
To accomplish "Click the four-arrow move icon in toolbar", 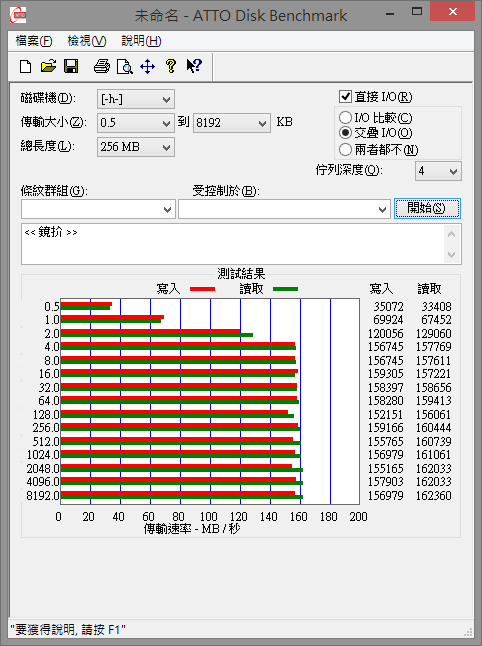I will [x=147, y=66].
